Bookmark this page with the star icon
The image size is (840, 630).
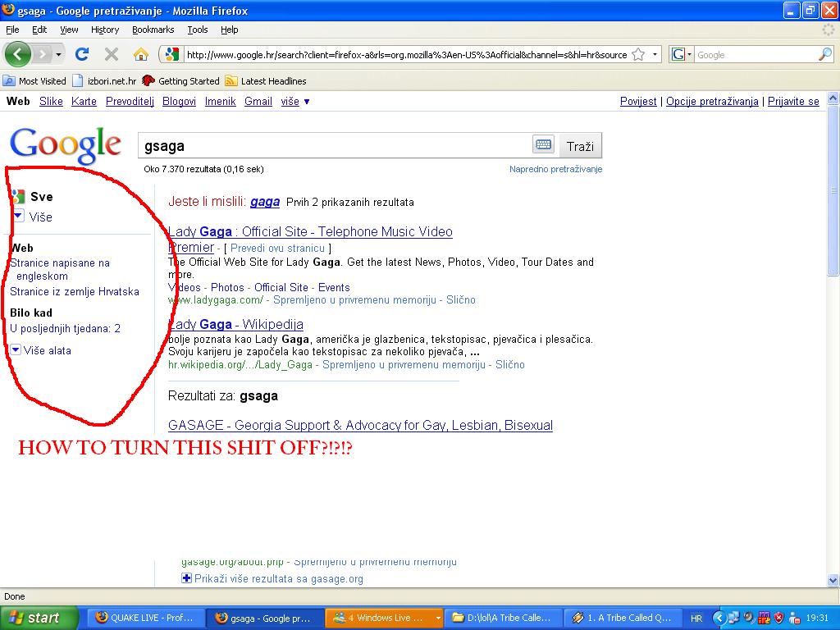(638, 55)
